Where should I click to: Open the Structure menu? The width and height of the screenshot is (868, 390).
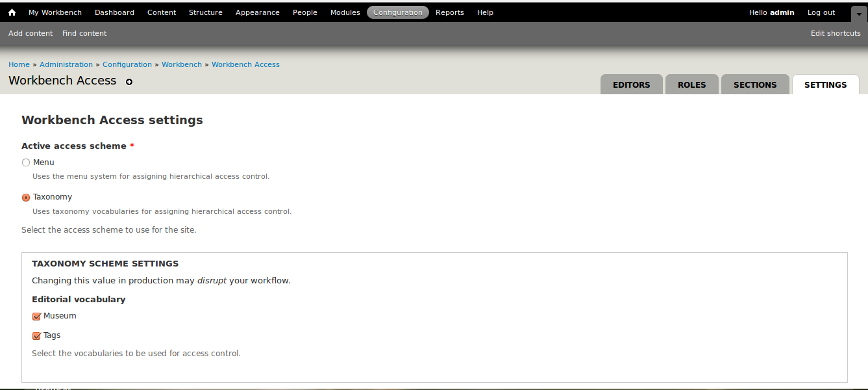[205, 12]
